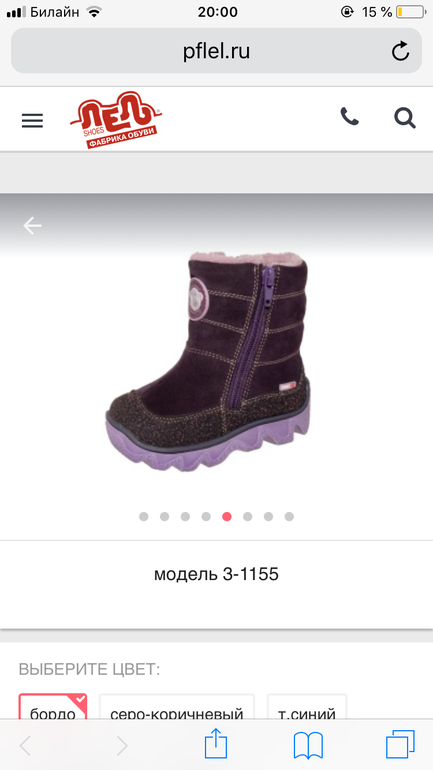Viewport: 433px width, 770px height.
Task: Go back with the white arrow
Action: click(x=32, y=225)
